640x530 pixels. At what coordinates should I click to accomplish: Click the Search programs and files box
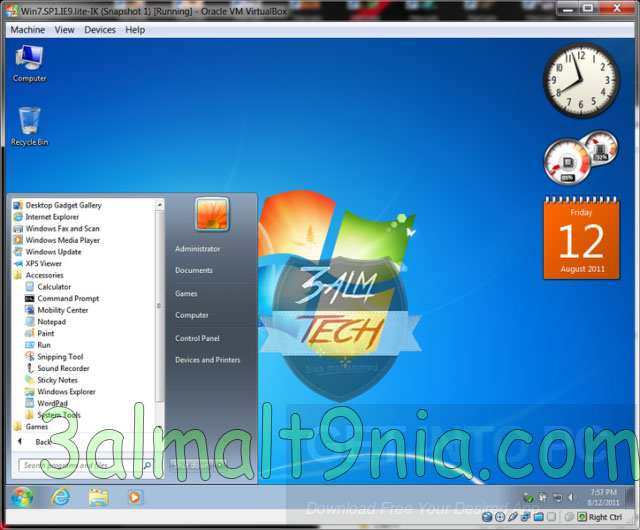coord(85,465)
